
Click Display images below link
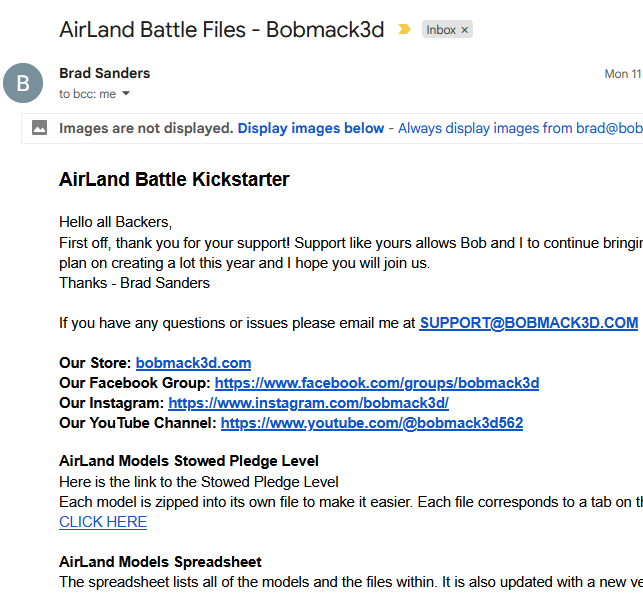click(x=311, y=128)
